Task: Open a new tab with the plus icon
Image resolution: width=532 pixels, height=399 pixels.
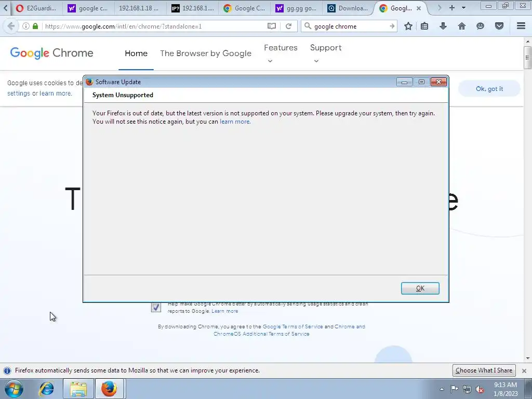Action: pos(452,8)
